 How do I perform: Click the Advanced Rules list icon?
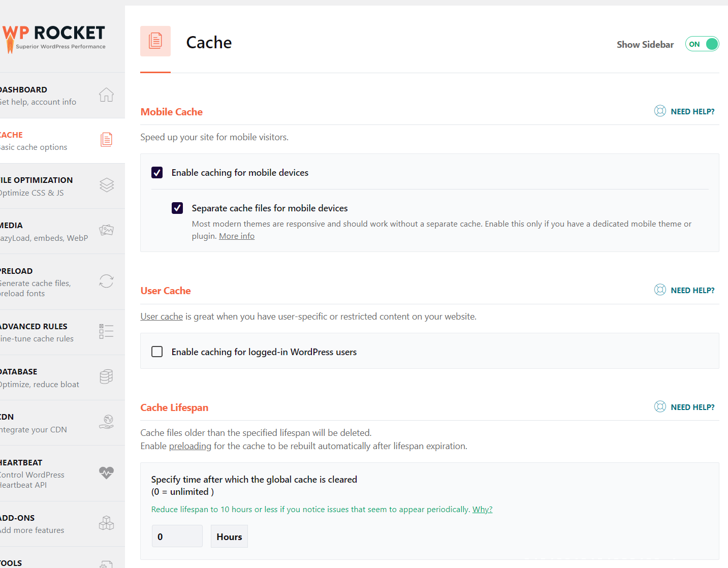pos(106,331)
